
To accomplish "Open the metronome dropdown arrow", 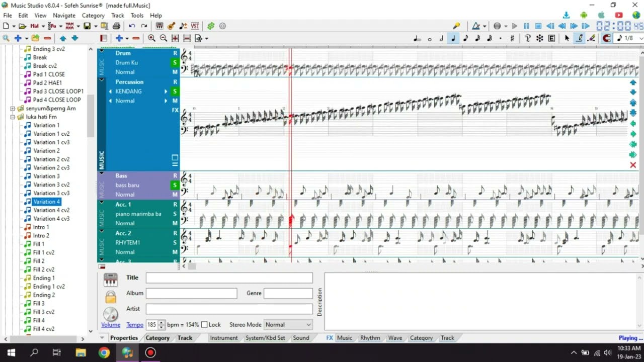I will point(485,26).
